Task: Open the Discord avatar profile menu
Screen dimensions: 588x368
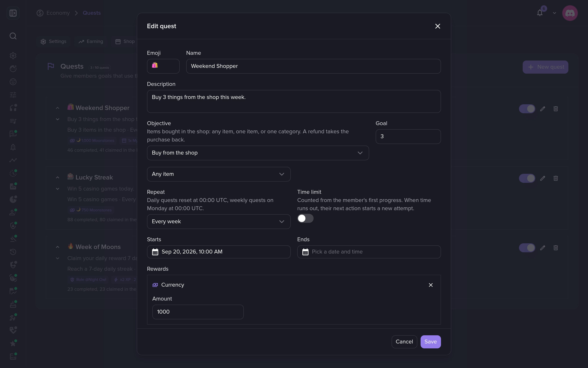Action: click(570, 13)
